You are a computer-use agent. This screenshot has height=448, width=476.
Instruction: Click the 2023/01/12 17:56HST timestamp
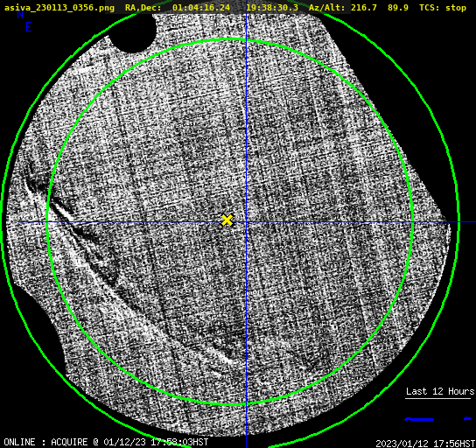(425, 444)
